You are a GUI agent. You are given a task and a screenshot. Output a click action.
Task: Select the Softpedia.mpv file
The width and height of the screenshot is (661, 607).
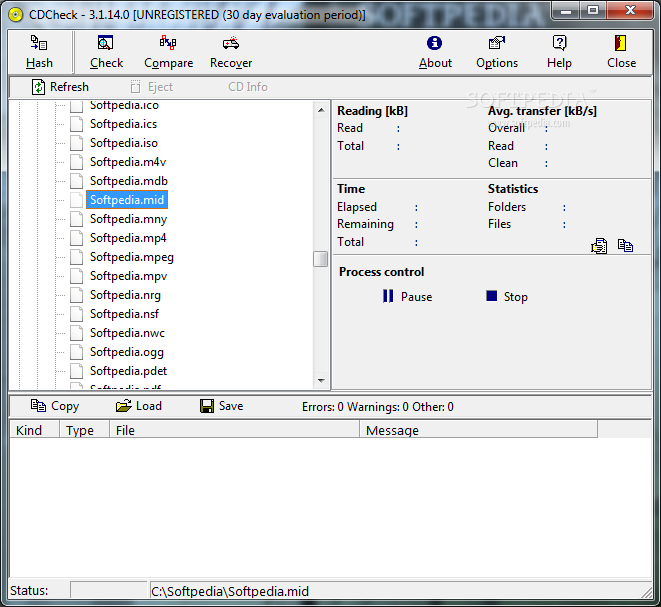click(x=128, y=276)
